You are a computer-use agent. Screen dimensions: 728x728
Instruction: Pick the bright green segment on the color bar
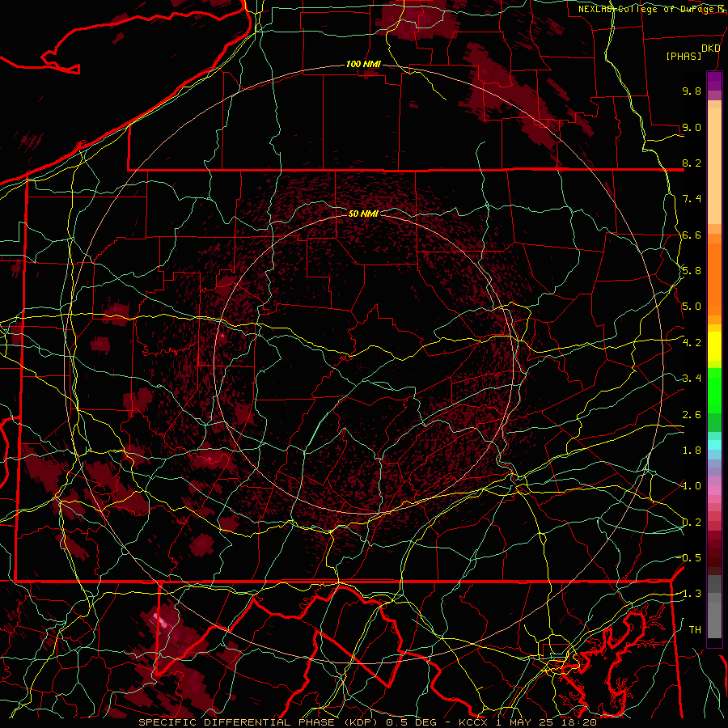coord(714,390)
